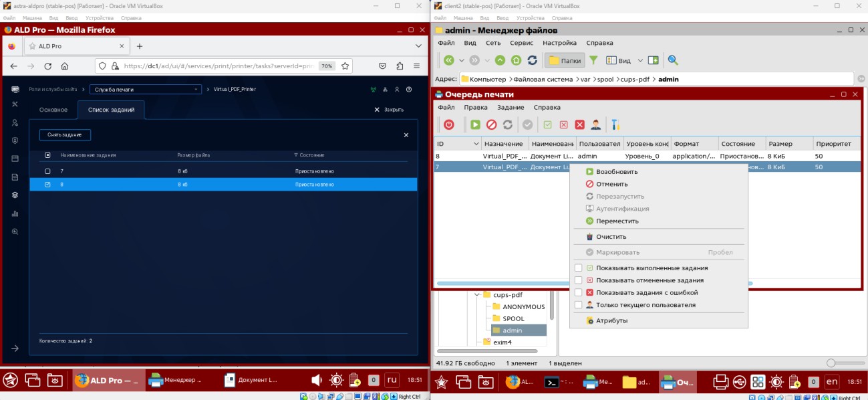Image resolution: width=868 pixels, height=400 pixels.
Task: Go to home folder in file manager
Action: pos(516,60)
